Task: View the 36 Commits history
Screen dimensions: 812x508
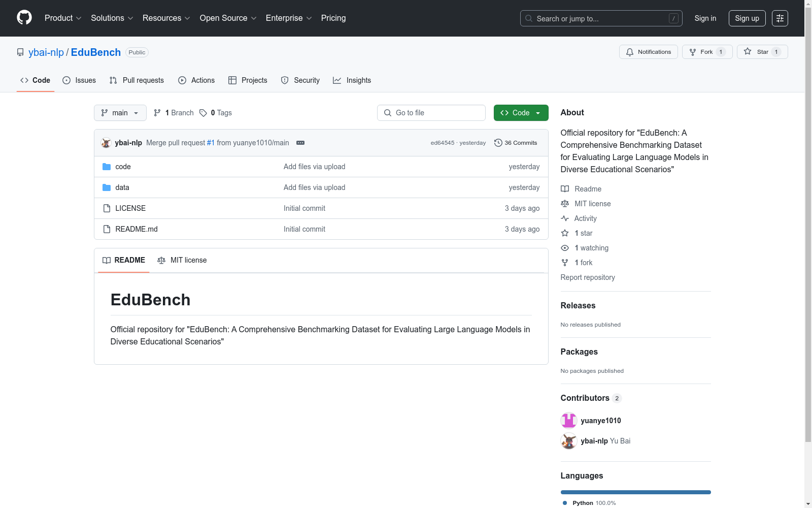Action: (x=516, y=143)
